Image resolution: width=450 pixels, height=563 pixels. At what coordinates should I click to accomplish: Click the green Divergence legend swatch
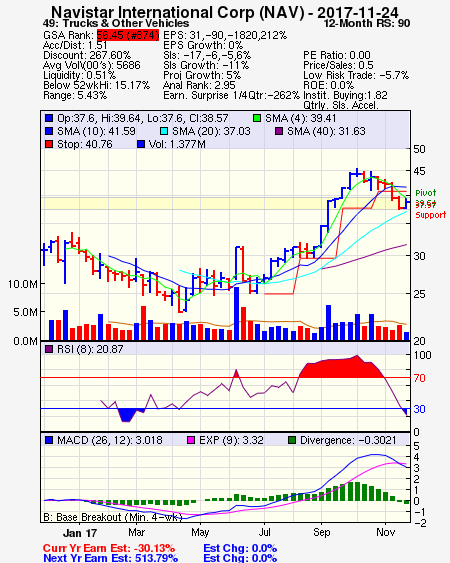[292, 440]
